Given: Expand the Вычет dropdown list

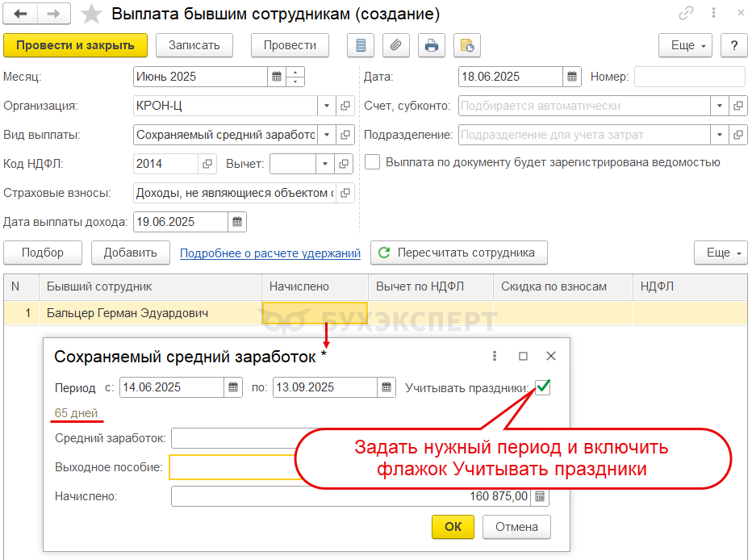Looking at the screenshot, I should click(x=324, y=164).
